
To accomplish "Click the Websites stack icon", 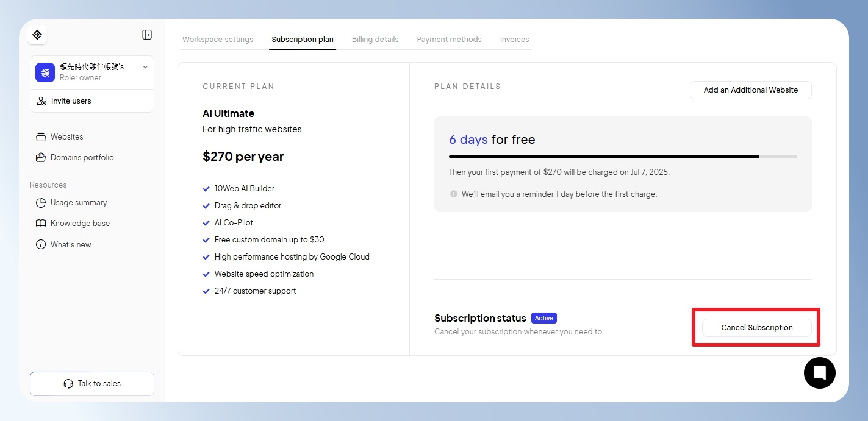I will tap(41, 136).
